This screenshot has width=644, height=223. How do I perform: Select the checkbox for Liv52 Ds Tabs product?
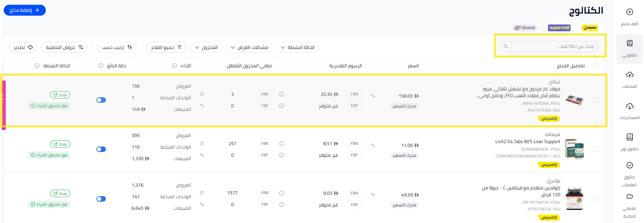[595, 149]
